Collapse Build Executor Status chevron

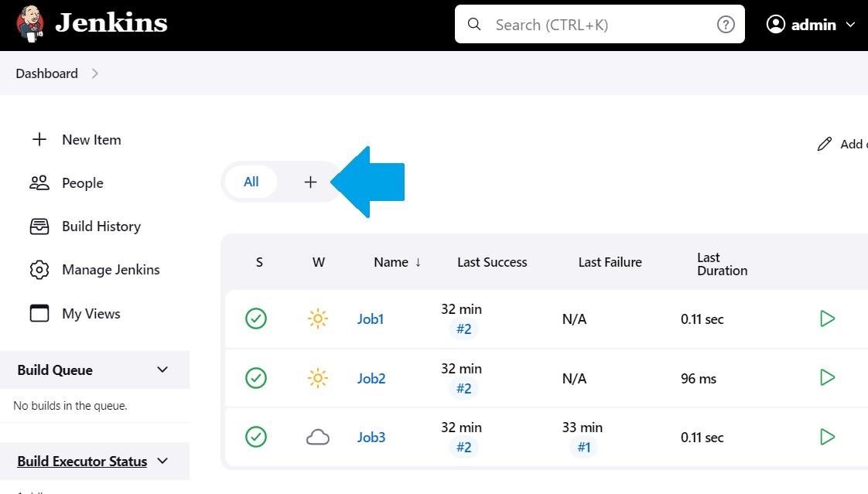tap(162, 461)
